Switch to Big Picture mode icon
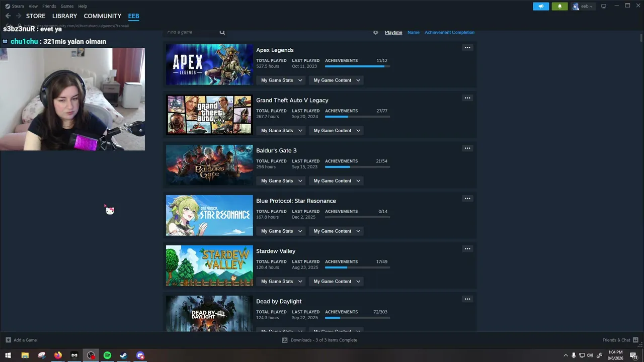The width and height of the screenshot is (644, 362). [x=604, y=6]
